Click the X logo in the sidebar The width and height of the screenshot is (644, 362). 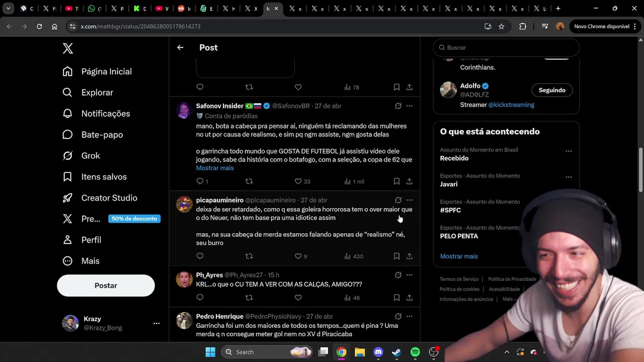click(68, 48)
